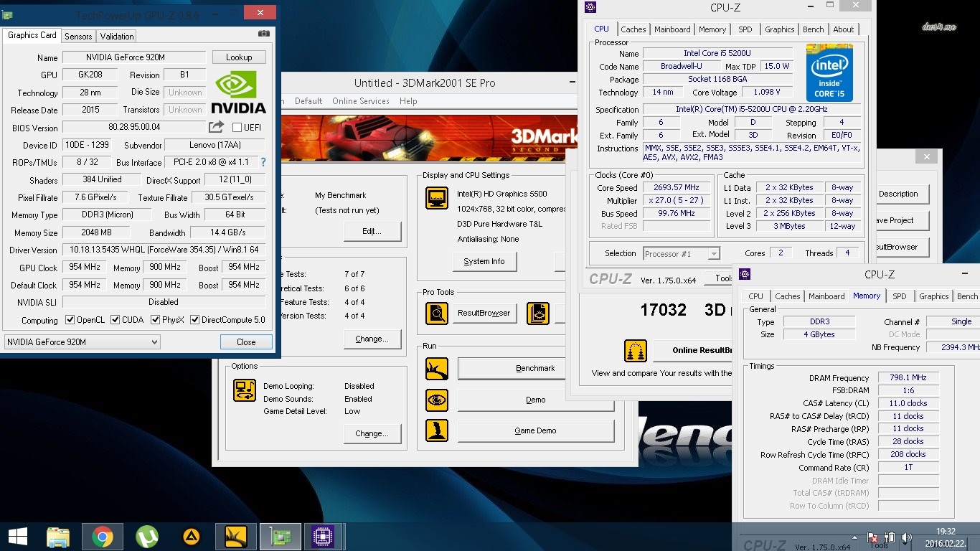The width and height of the screenshot is (980, 551).
Task: Click the computer and music Options icon
Action: 245,390
